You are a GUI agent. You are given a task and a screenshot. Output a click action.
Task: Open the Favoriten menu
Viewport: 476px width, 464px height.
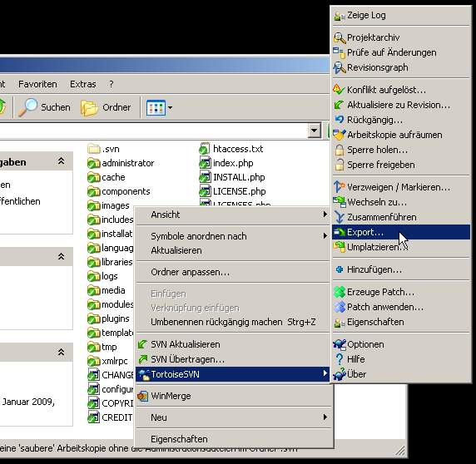pyautogui.click(x=37, y=84)
